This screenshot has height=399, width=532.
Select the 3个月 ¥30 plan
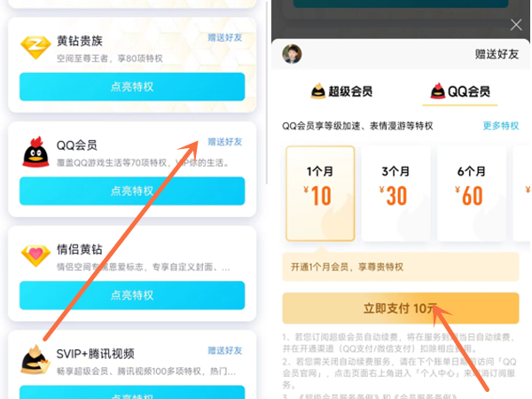click(395, 193)
